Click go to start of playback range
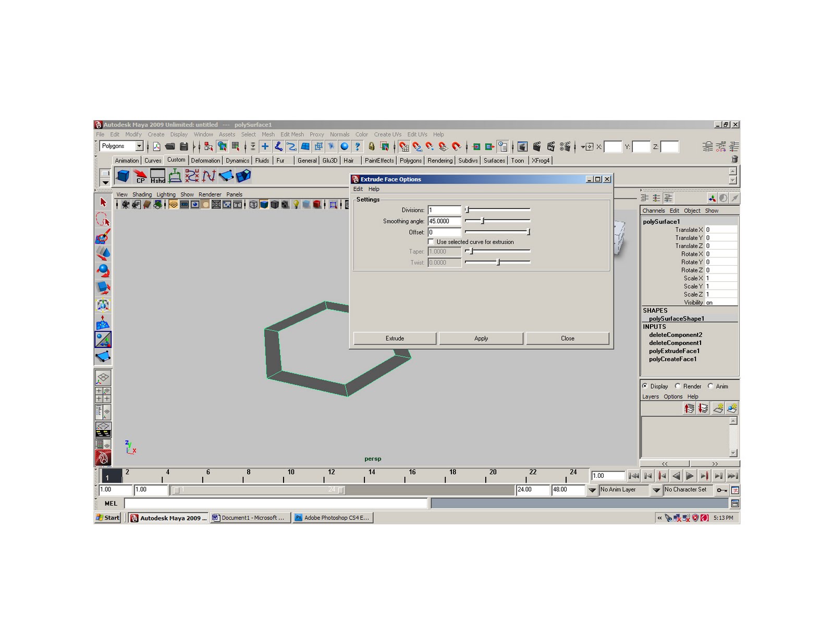Viewport: 834px width, 644px height. [633, 476]
